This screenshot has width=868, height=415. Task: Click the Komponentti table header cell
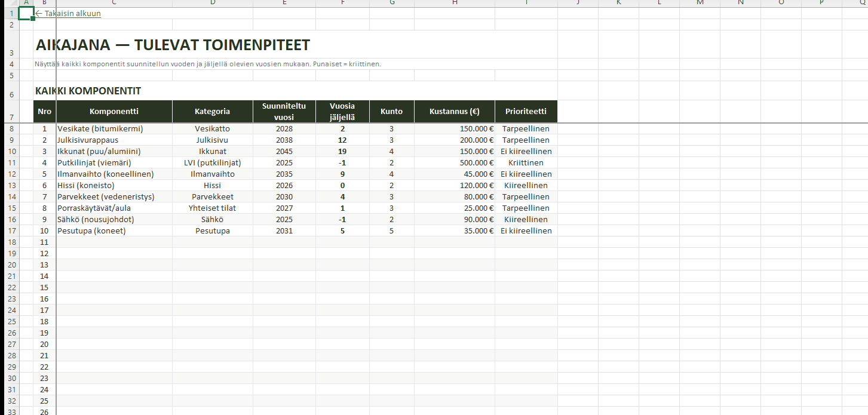point(114,112)
